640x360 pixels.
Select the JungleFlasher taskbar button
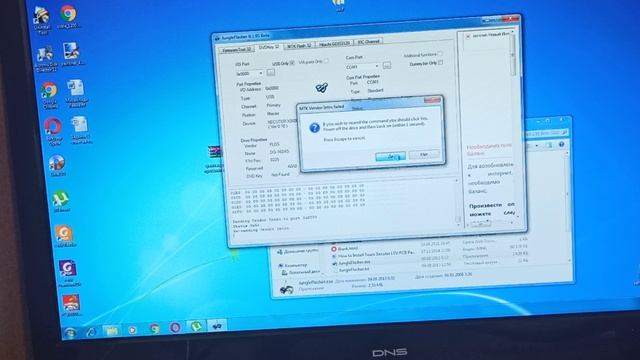tap(217, 325)
